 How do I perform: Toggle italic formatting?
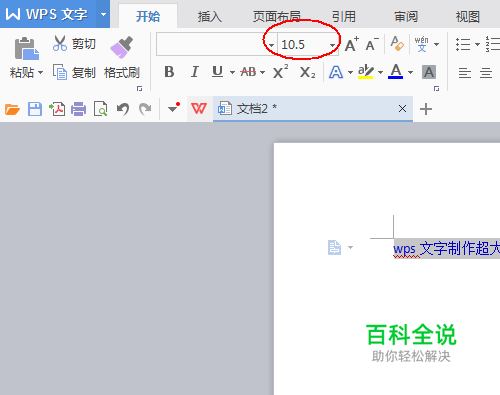click(x=195, y=72)
